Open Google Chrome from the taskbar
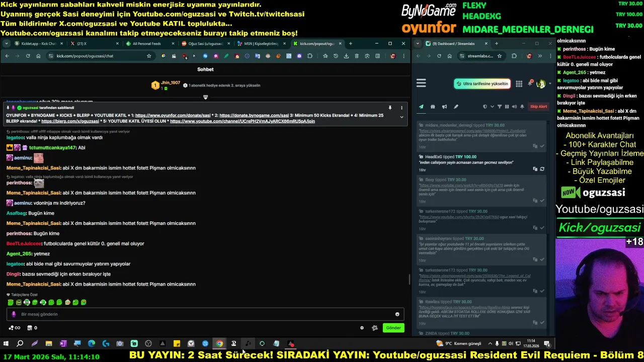 219,344
